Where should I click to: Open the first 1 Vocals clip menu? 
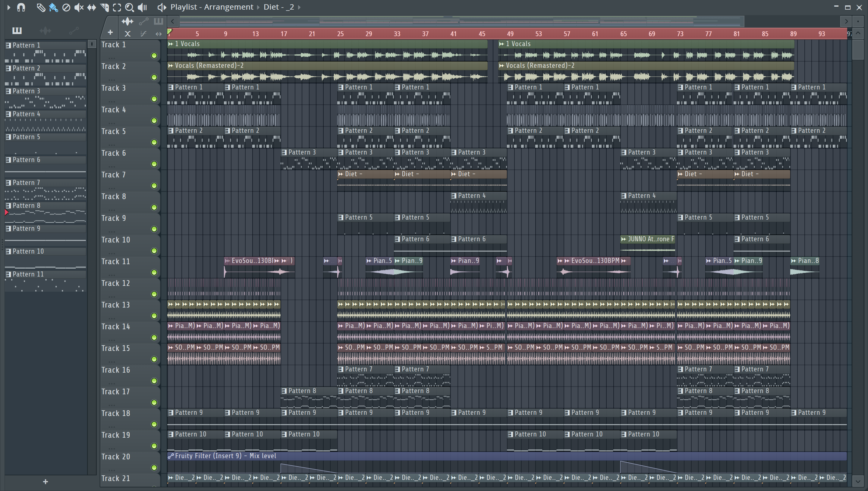tap(171, 44)
